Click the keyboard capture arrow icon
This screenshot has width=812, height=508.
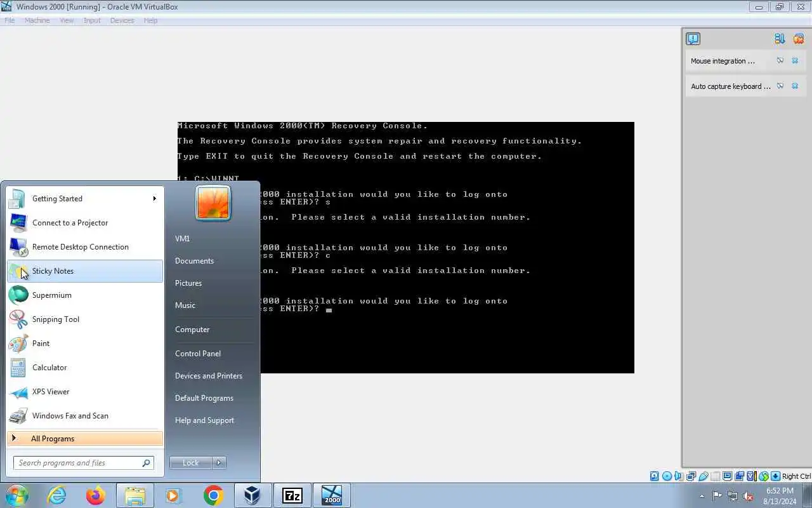[776, 476]
